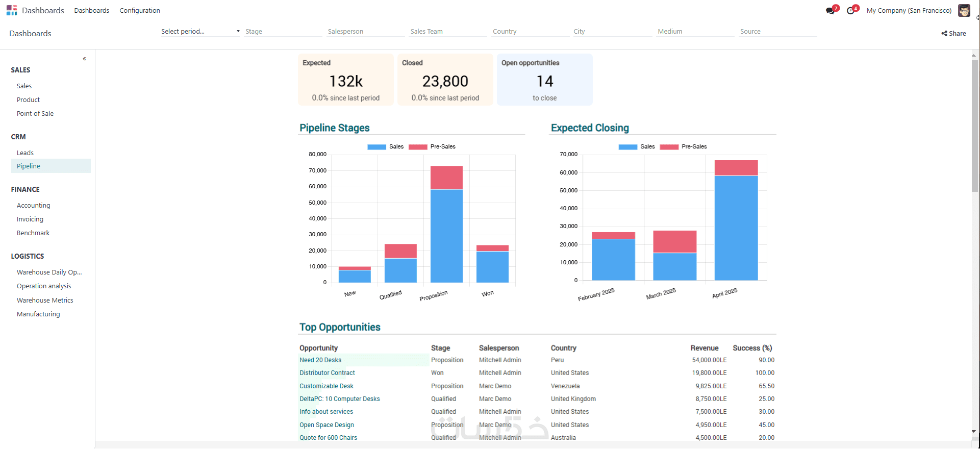Open the Country filter dropdown
Image resolution: width=980 pixels, height=449 pixels.
pyautogui.click(x=531, y=32)
